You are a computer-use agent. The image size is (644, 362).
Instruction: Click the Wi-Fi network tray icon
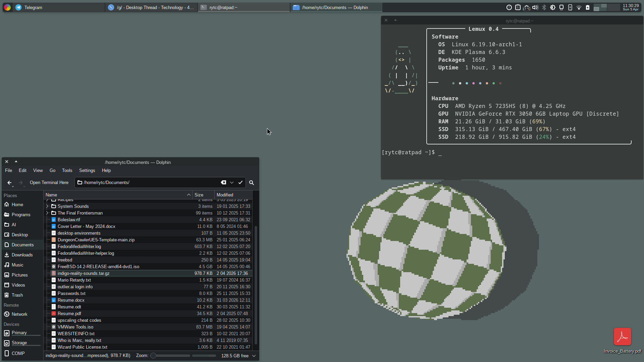579,7
